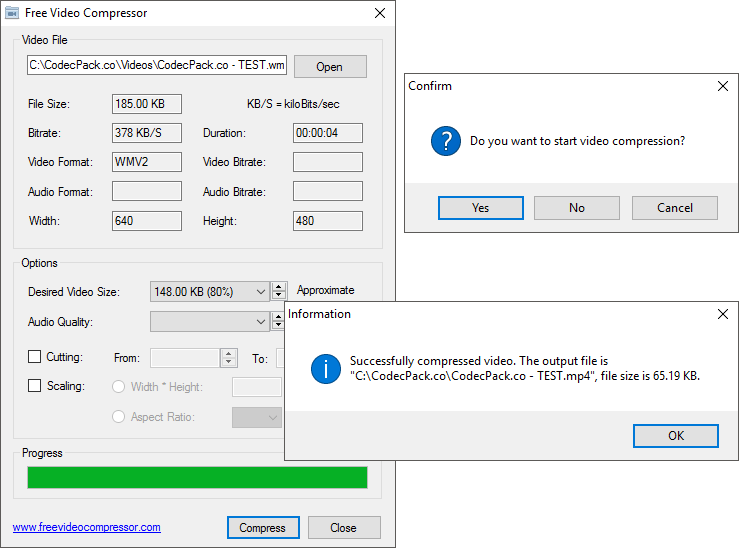Image resolution: width=739 pixels, height=548 pixels.
Task: Click the video file path field
Action: 157,65
